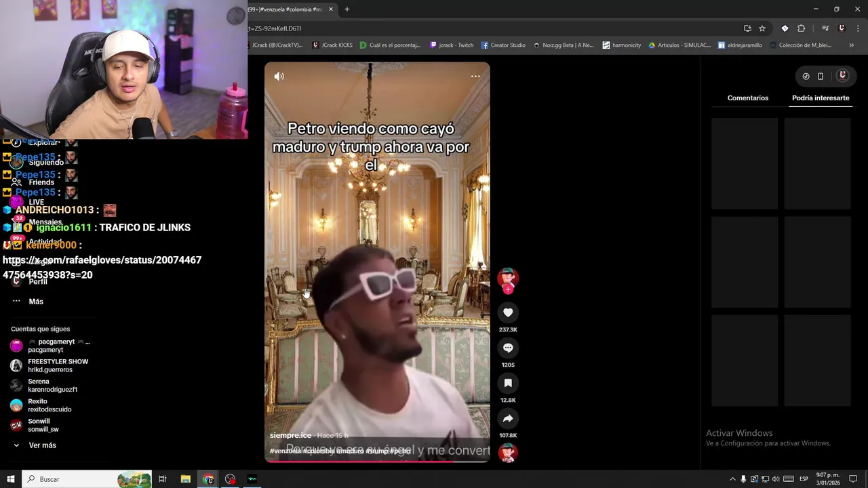Like the video with the heart icon

coord(508,312)
